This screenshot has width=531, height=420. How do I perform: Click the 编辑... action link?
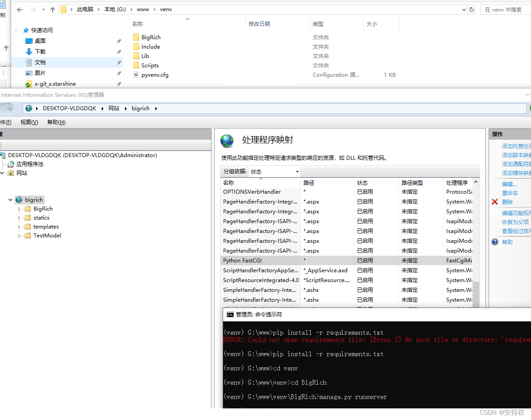(509, 184)
